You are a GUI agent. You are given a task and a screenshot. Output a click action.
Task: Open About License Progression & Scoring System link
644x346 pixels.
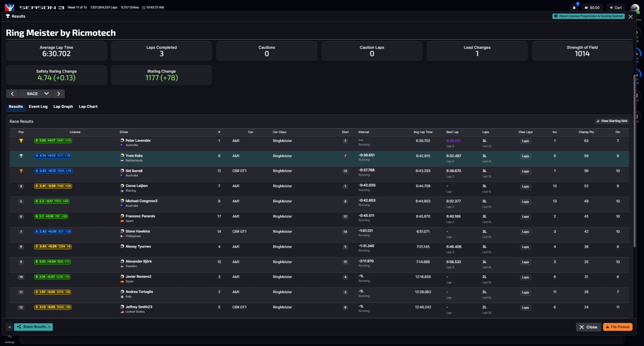pyautogui.click(x=588, y=16)
